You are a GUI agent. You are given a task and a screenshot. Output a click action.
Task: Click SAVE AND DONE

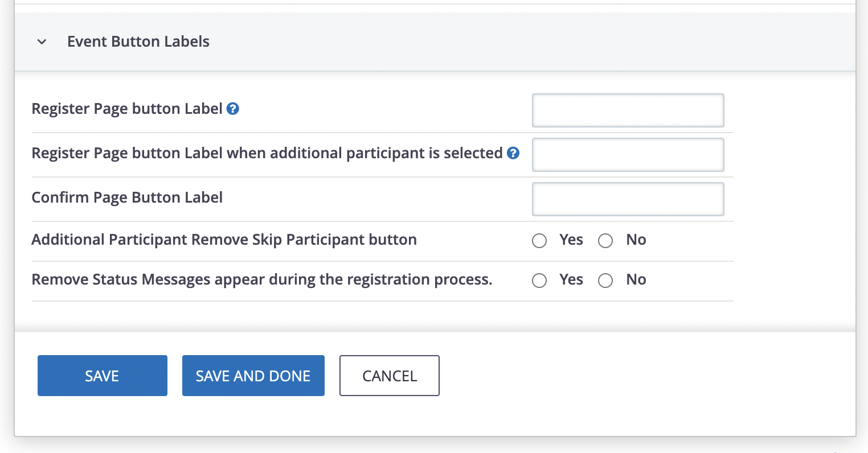tap(253, 376)
